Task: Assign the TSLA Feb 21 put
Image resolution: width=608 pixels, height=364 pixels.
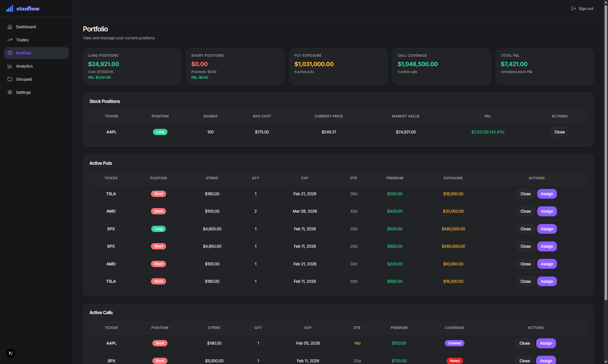Action: pos(547,194)
